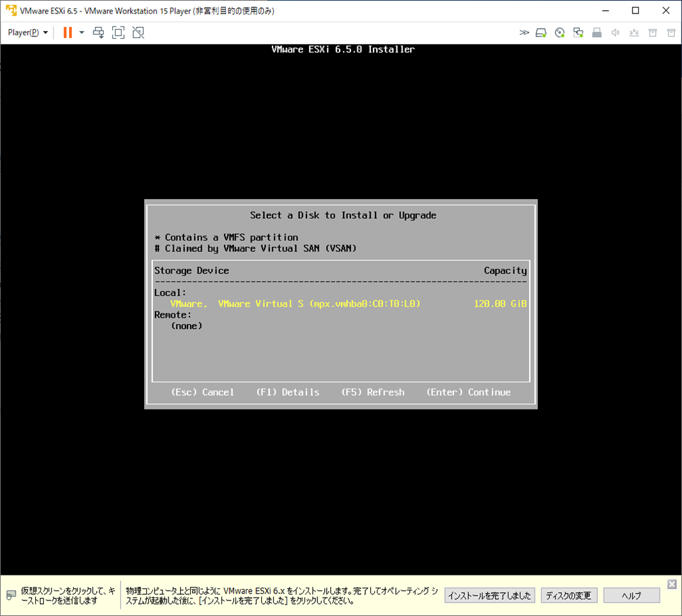682x616 pixels.
Task: Send Ctrl+Alt+Del to the virtual machine
Action: pyautogui.click(x=99, y=32)
